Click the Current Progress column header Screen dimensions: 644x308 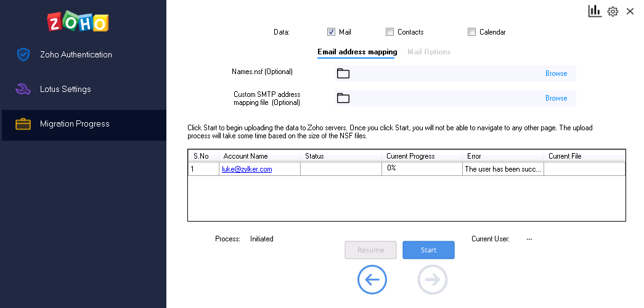coord(422,156)
